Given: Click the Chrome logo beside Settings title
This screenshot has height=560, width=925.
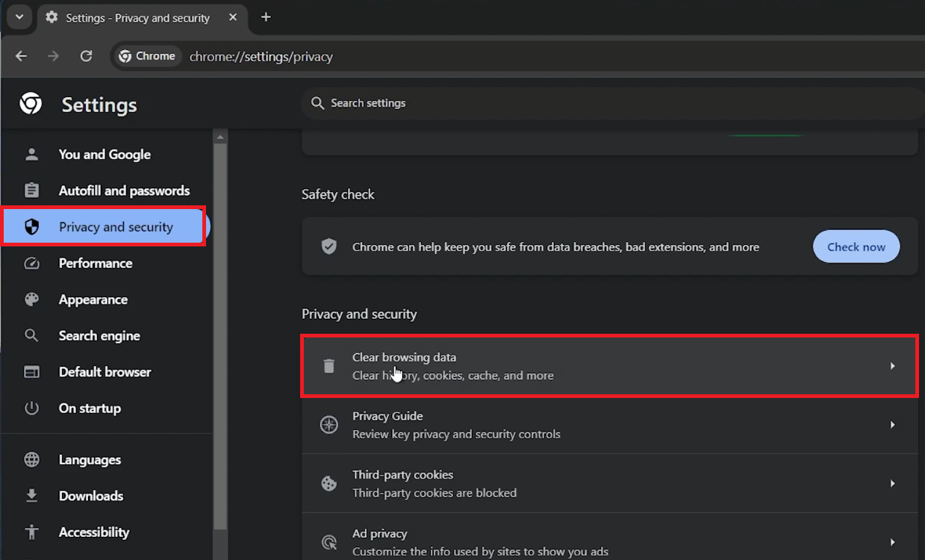Looking at the screenshot, I should coord(31,104).
